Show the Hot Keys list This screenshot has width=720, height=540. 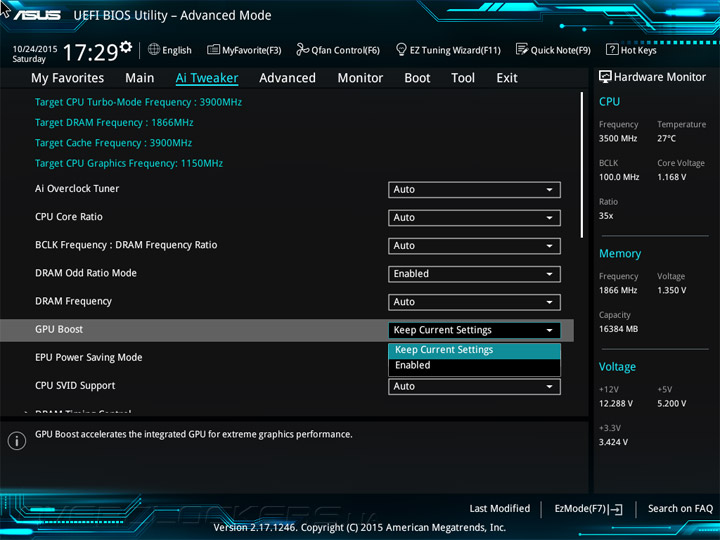tap(631, 50)
